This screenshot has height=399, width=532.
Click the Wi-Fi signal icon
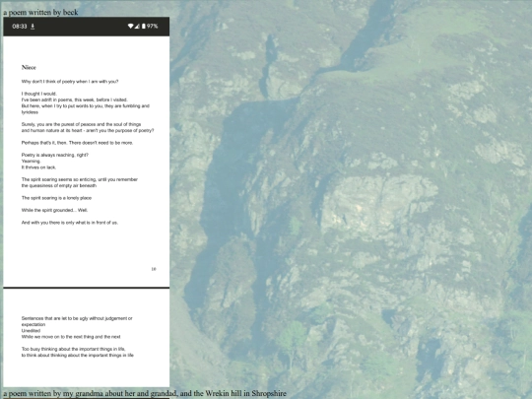[x=130, y=27]
